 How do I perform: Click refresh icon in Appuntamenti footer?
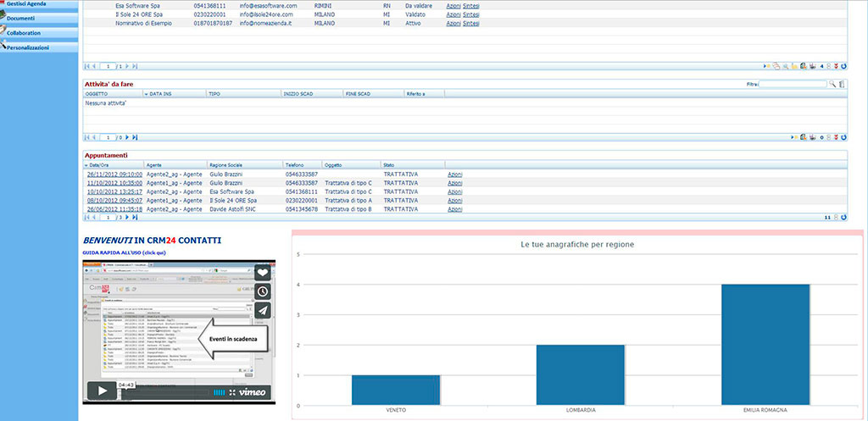(843, 218)
